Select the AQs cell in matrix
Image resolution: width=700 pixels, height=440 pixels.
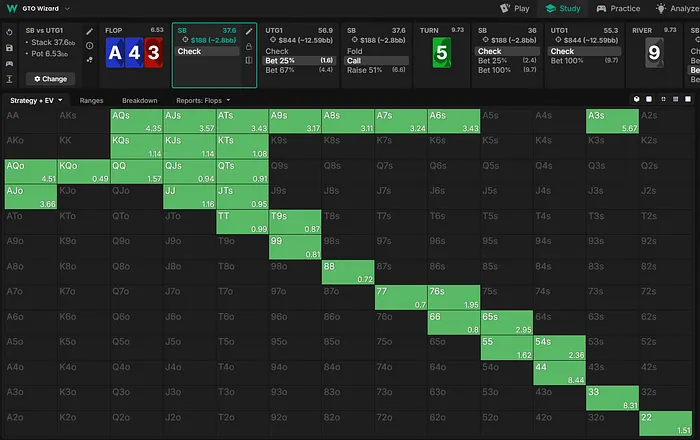tap(137, 121)
